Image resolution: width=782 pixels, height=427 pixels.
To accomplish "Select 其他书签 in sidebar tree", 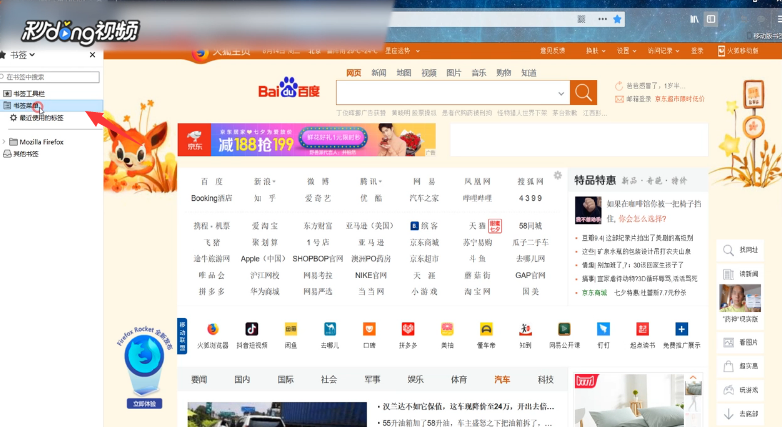I will coord(25,154).
